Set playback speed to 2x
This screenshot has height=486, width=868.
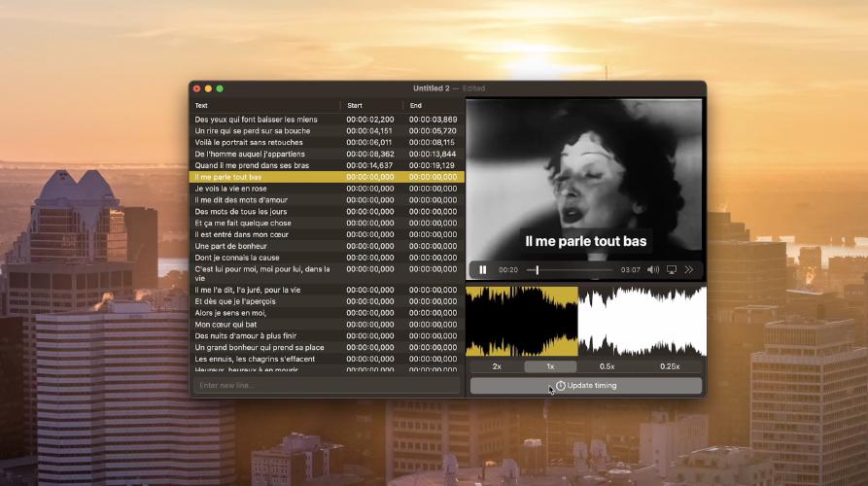coord(497,366)
